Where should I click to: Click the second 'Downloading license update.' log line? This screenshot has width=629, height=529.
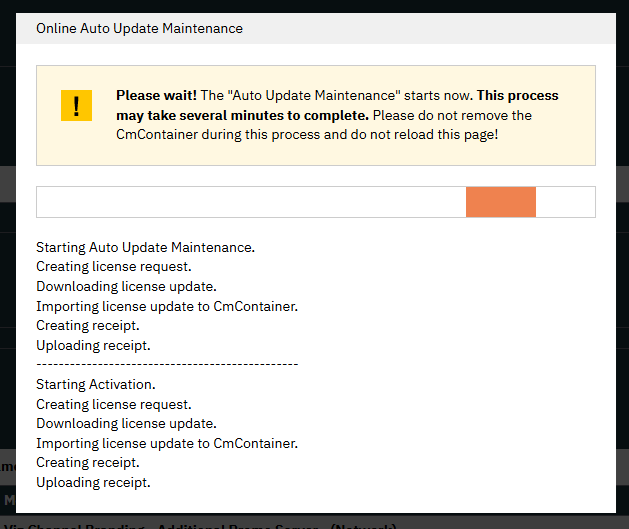click(126, 424)
